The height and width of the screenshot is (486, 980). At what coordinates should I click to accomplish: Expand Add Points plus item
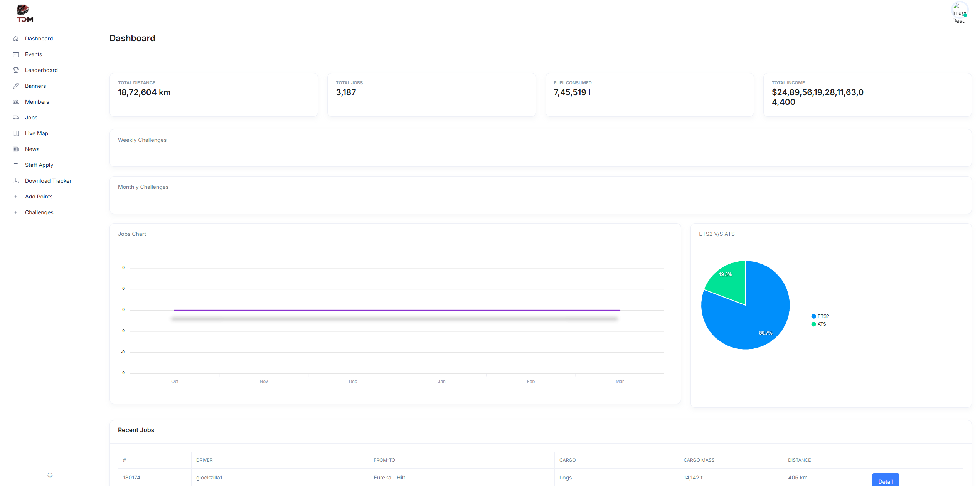pos(39,197)
